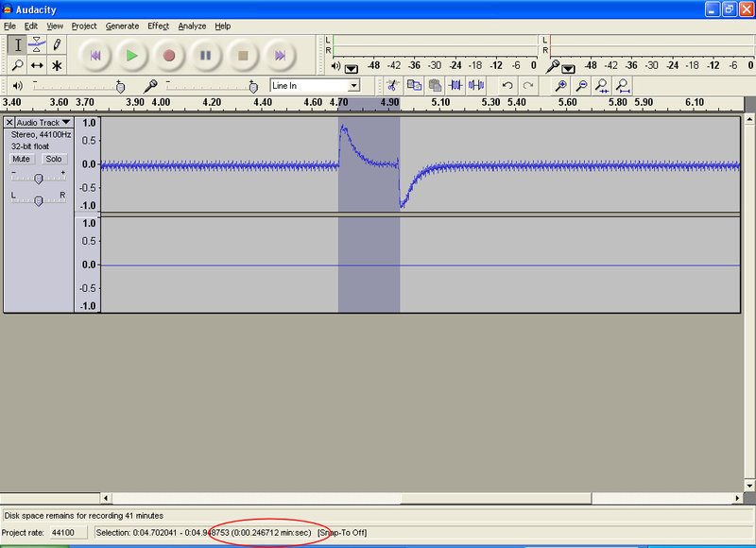Skip to start of track
The image size is (756, 548).
coord(95,56)
